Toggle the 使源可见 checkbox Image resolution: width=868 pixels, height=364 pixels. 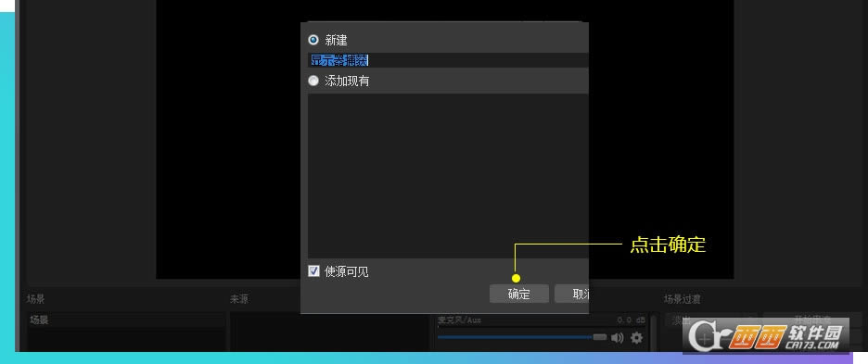(313, 271)
